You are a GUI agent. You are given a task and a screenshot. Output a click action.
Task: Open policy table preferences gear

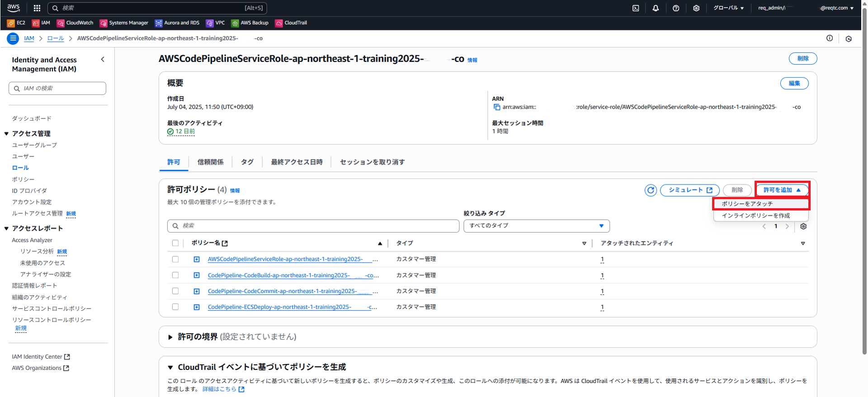pos(803,227)
